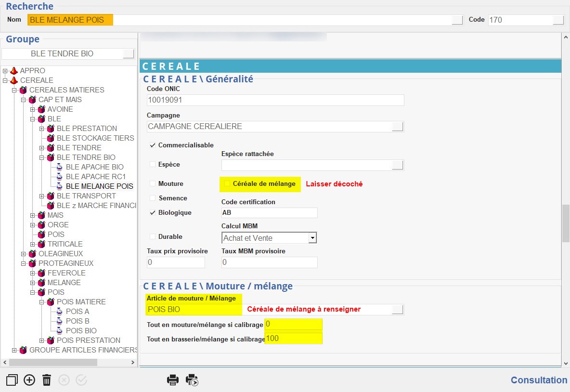Collapse the BLE TENDRE BIO tree node
570x392 pixels.
(42, 157)
